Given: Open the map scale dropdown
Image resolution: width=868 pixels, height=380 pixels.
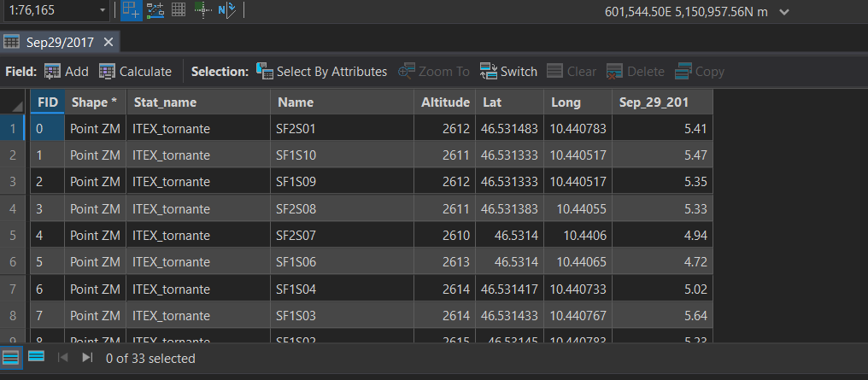Looking at the screenshot, I should (x=103, y=10).
